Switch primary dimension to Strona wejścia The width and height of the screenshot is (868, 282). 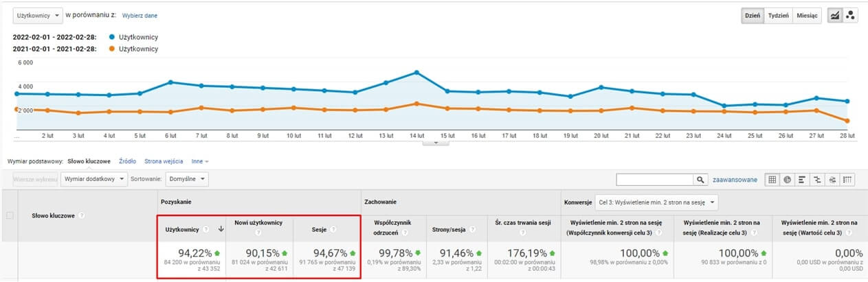point(164,161)
